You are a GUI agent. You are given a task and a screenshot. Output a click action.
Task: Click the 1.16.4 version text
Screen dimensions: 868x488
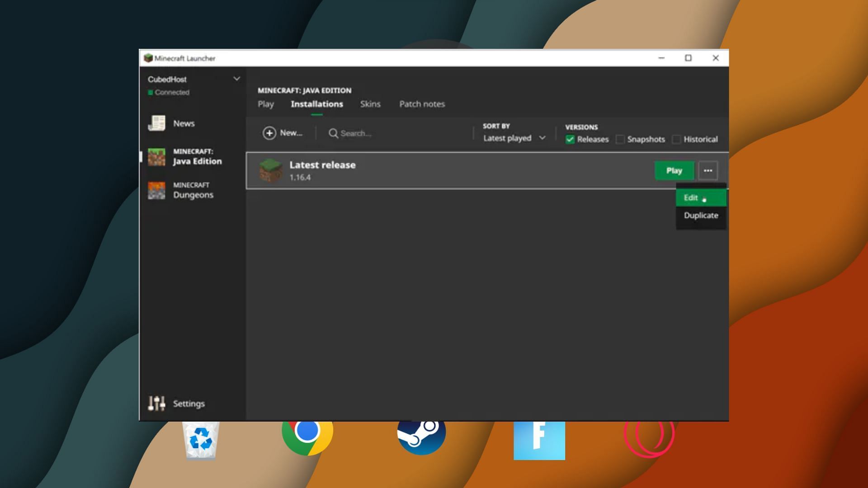pos(300,178)
